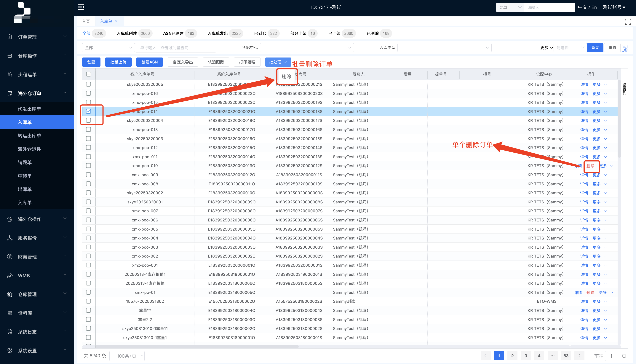Click the horizontal table scrollbar
636x364 pixels.
(197, 347)
